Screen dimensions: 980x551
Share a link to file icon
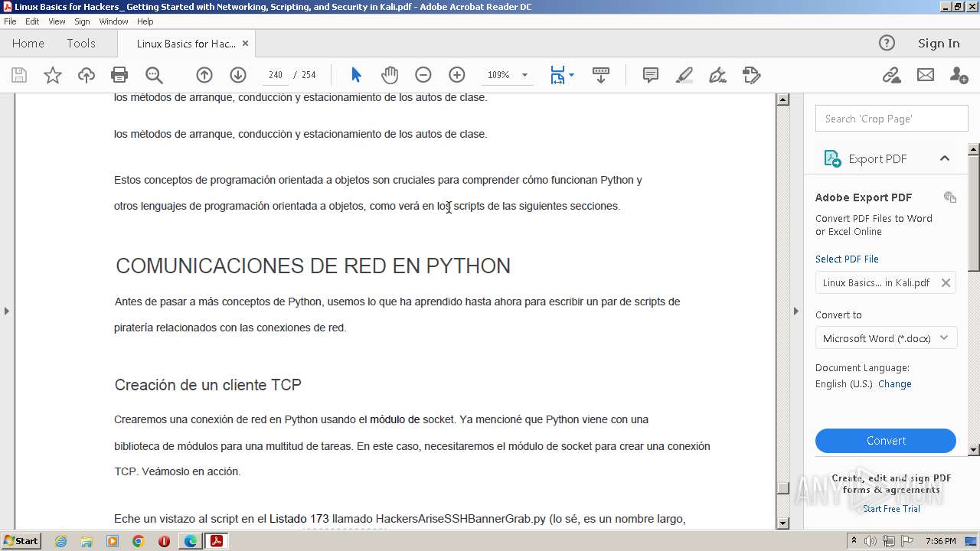pyautogui.click(x=891, y=75)
